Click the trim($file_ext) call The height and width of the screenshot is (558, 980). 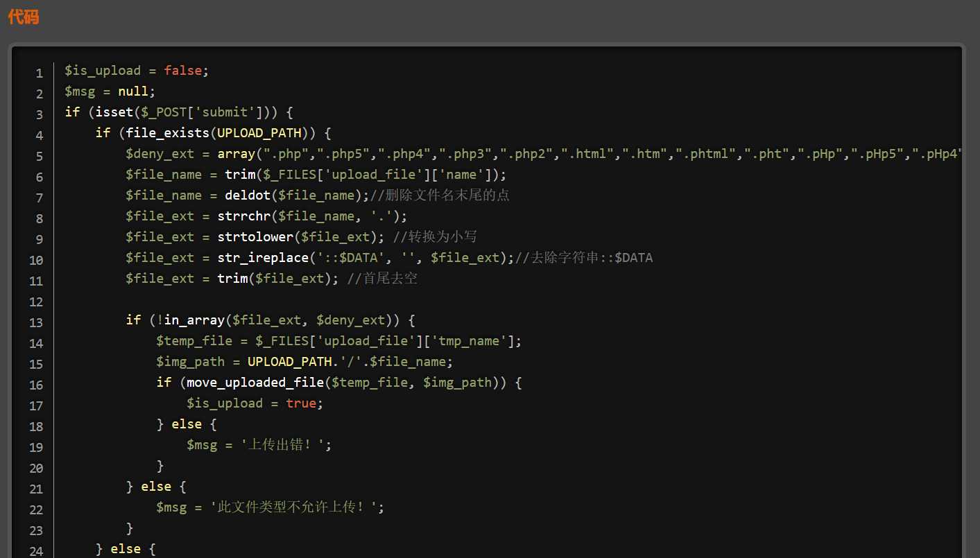tap(275, 279)
